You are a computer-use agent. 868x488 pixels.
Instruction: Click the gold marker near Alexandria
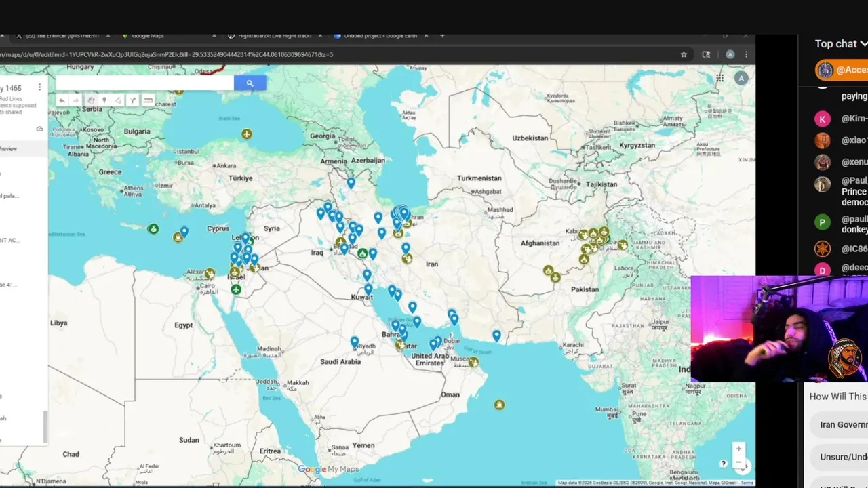point(210,274)
